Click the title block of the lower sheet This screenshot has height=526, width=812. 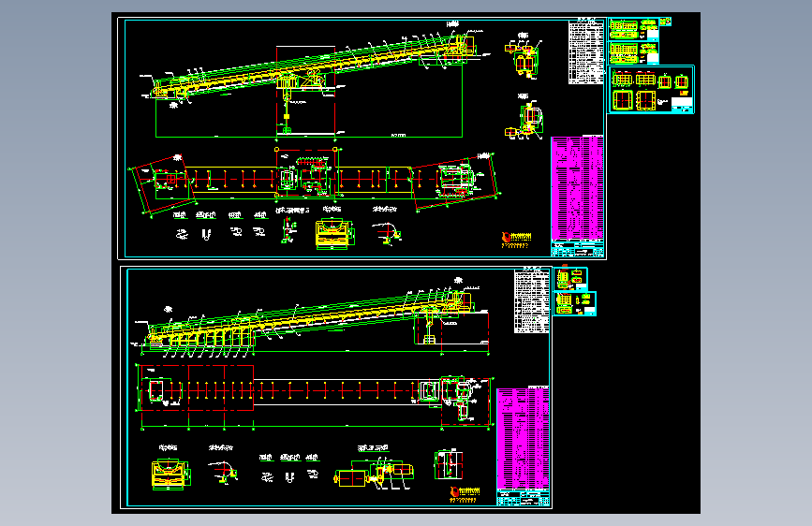click(x=523, y=498)
